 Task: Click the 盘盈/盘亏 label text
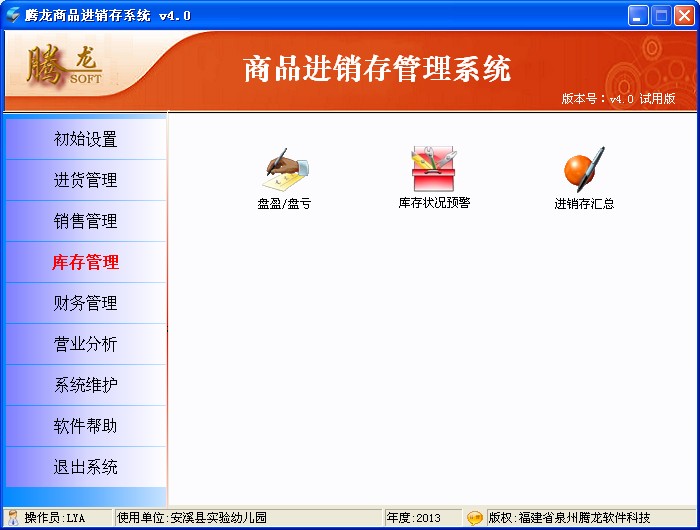point(284,204)
